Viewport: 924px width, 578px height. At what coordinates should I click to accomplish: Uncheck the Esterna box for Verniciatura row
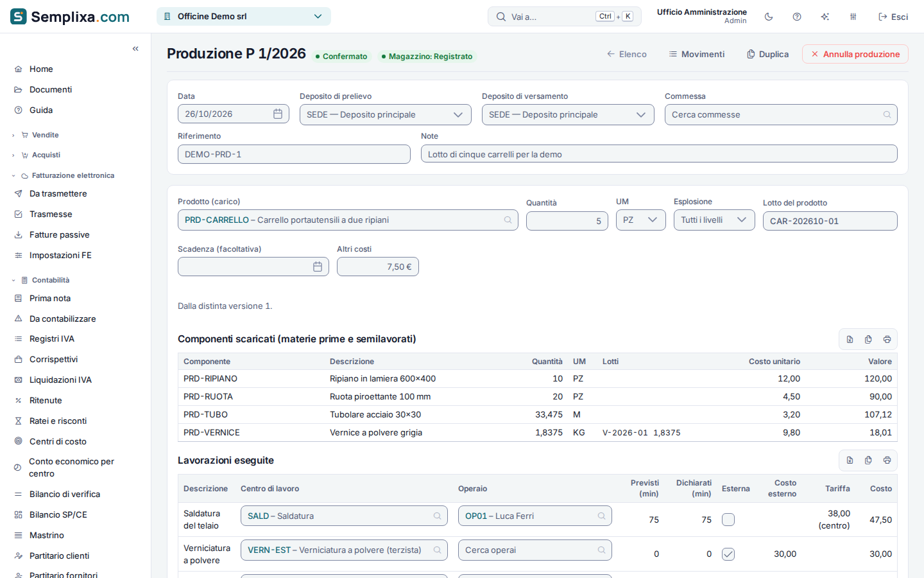point(728,554)
